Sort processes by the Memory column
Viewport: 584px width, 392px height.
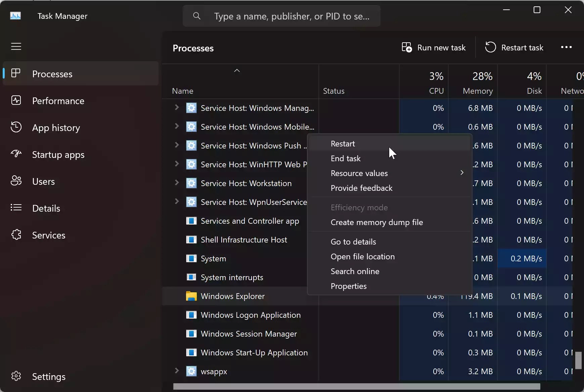point(477,82)
